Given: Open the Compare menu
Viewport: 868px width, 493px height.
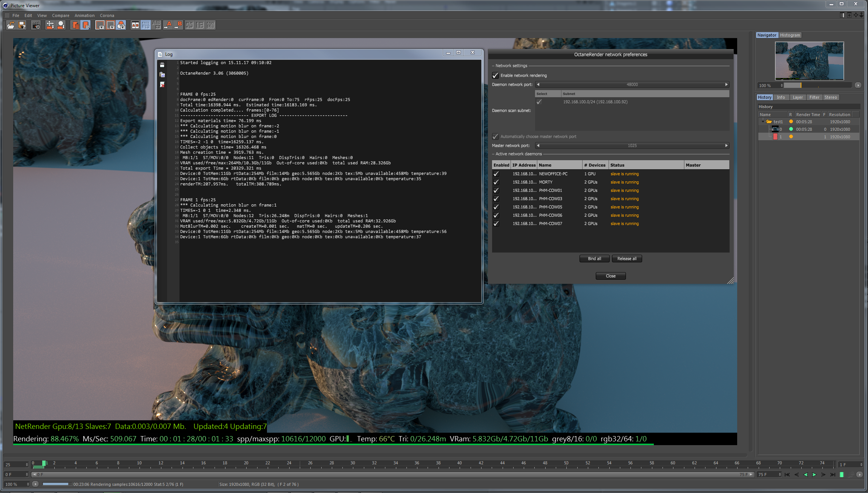Looking at the screenshot, I should [x=60, y=15].
